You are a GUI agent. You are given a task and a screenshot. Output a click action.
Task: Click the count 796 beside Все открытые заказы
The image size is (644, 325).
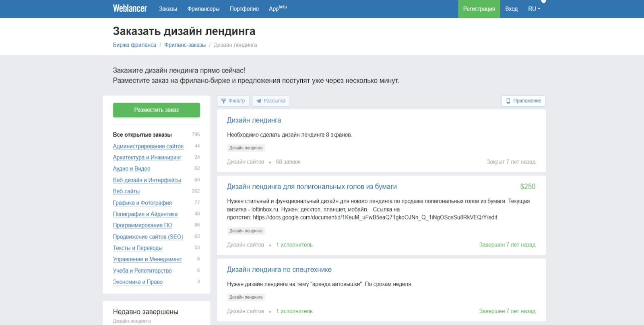click(x=196, y=135)
